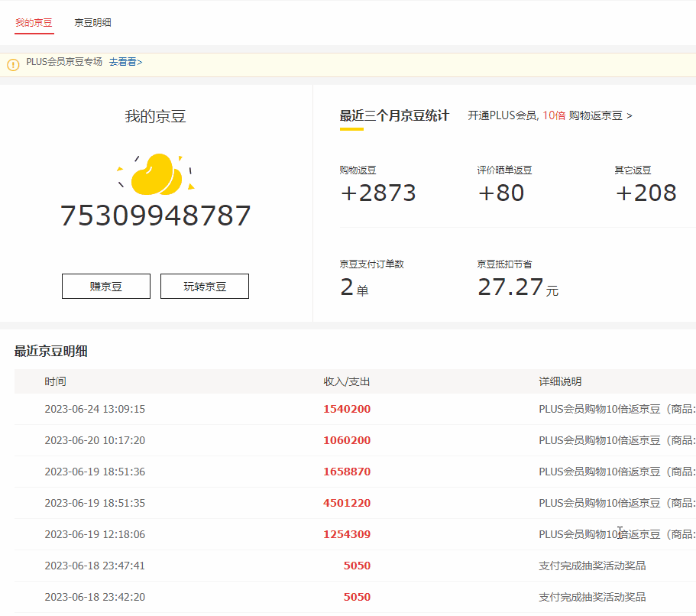Viewport: 696px width, 616px height.
Task: Click the description for the 1060200 entry
Action: [x=617, y=440]
